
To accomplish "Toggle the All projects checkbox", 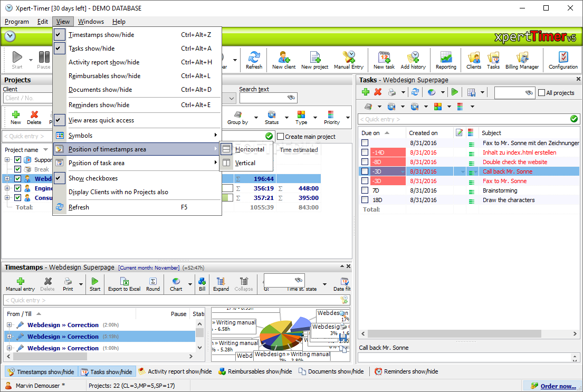I will click(542, 93).
